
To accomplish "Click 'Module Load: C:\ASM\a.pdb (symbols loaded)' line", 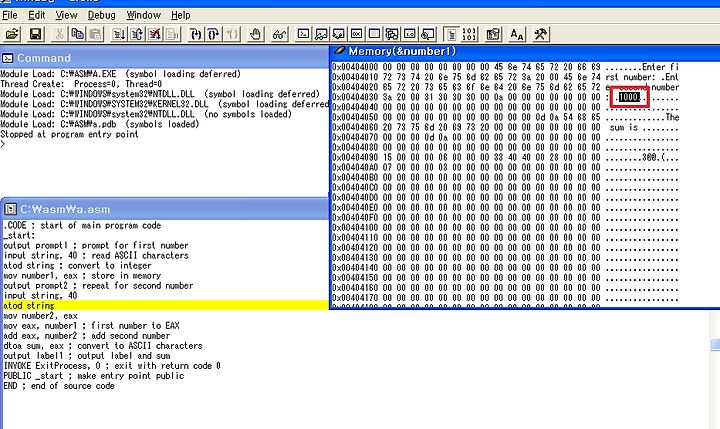I will coord(100,124).
